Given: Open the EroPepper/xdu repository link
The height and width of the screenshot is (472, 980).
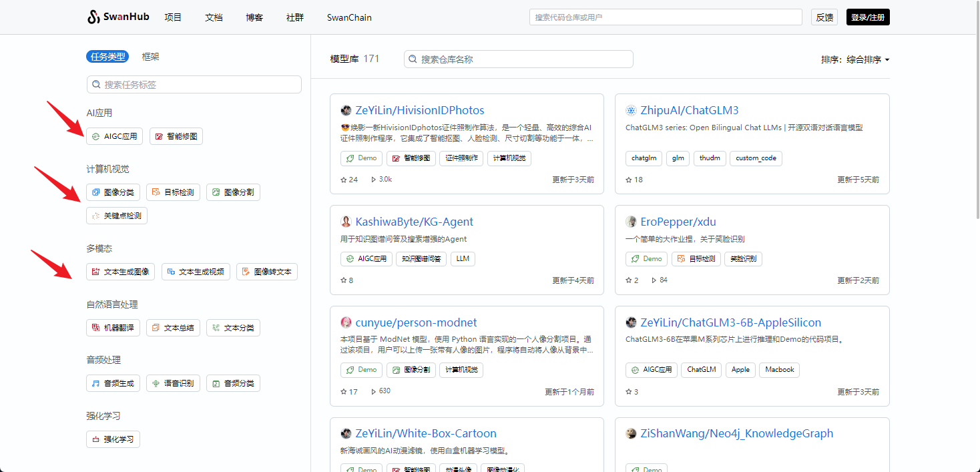Looking at the screenshot, I should tap(678, 222).
